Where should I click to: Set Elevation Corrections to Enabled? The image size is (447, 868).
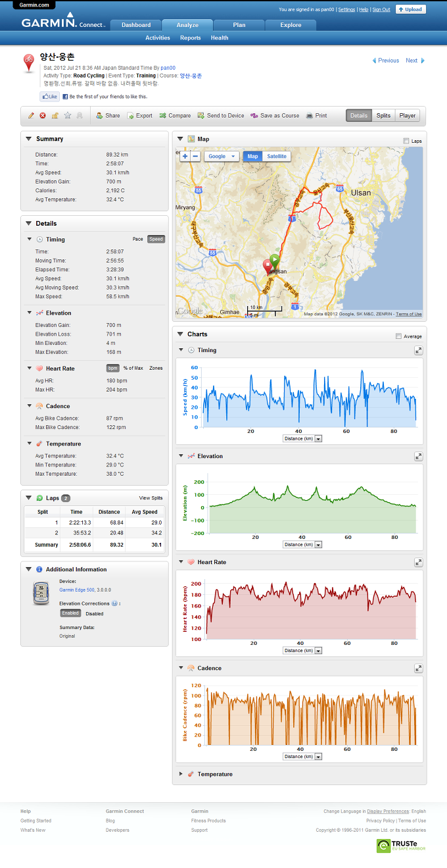[70, 613]
